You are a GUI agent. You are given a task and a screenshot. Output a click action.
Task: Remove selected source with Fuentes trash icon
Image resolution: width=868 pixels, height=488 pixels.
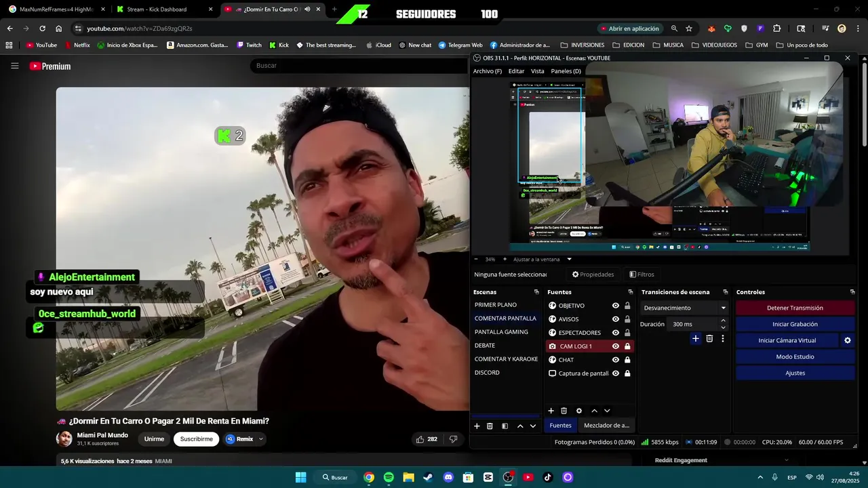[564, 411]
